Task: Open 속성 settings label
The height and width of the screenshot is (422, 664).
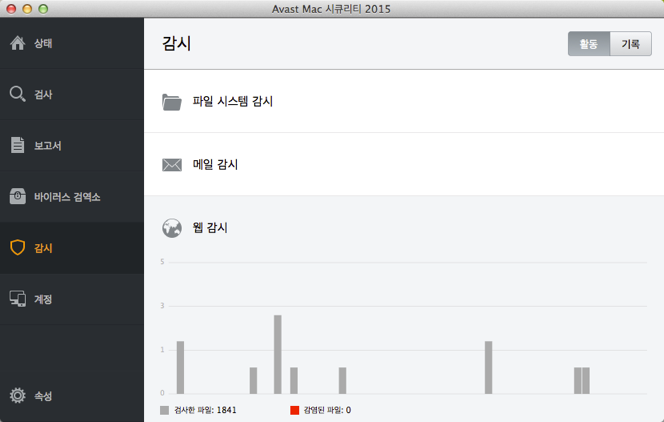Action: 43,396
